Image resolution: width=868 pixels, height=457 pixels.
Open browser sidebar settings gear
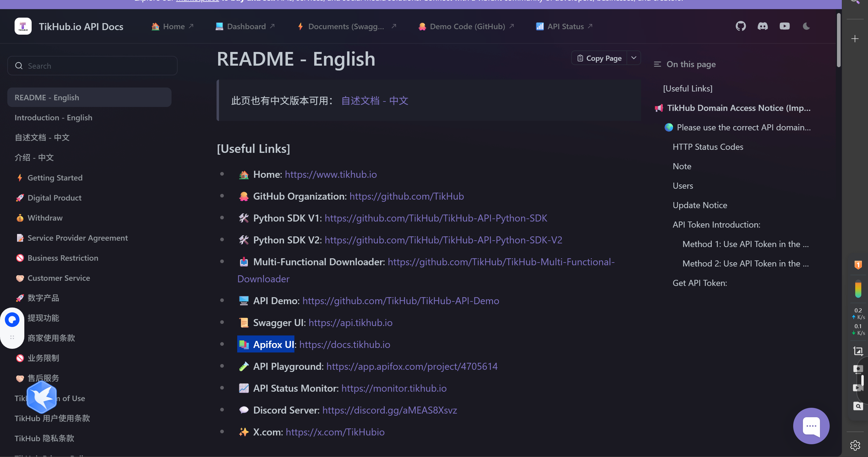855,445
